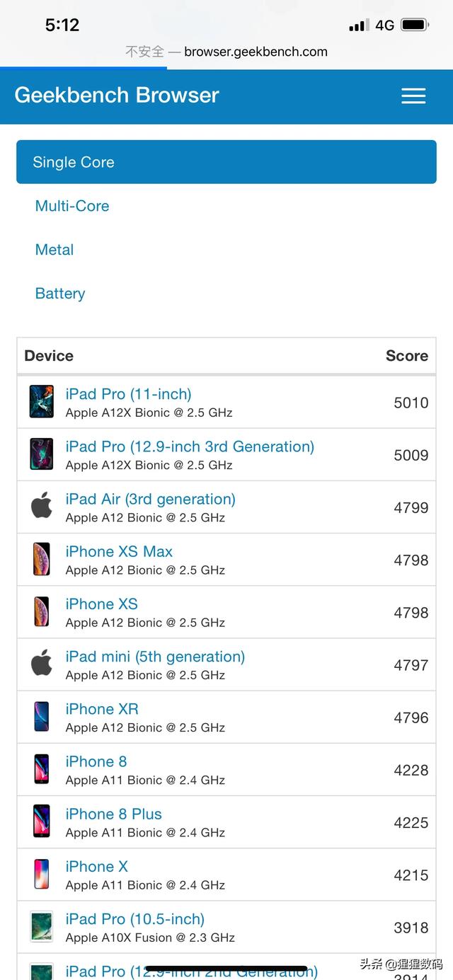
Task: Open the hamburger navigation menu
Action: coord(413,96)
